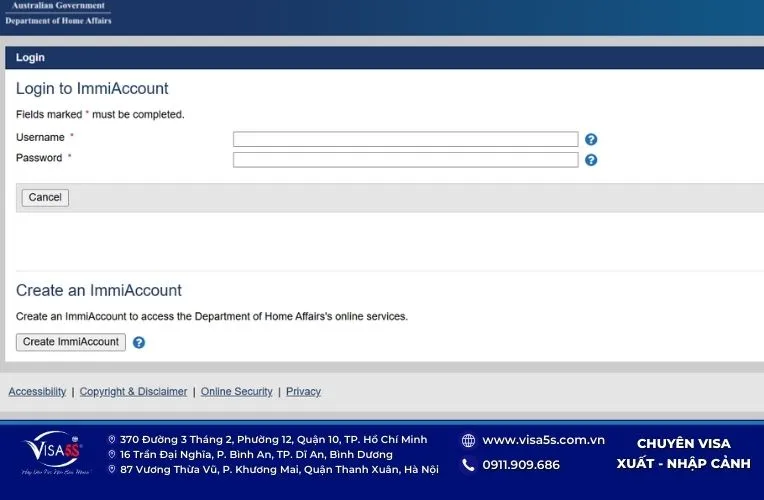Click Department of Home Affairs header text
764x500 pixels.
tap(58, 20)
